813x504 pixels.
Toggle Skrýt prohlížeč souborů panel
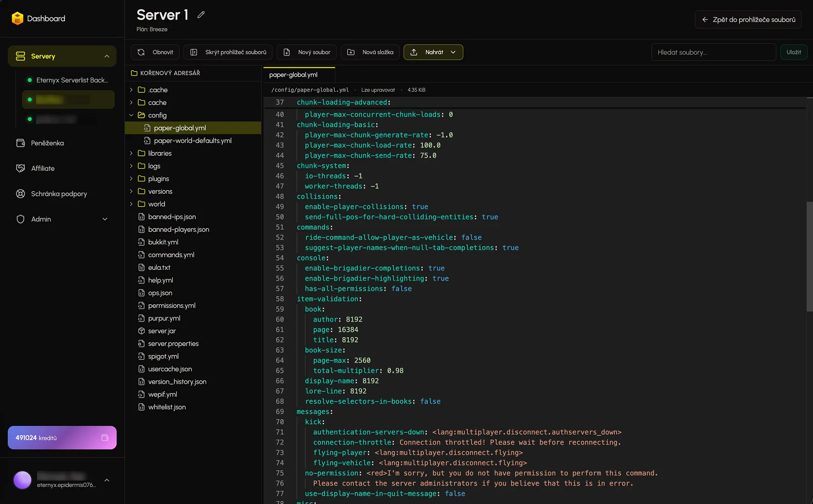[x=228, y=52]
